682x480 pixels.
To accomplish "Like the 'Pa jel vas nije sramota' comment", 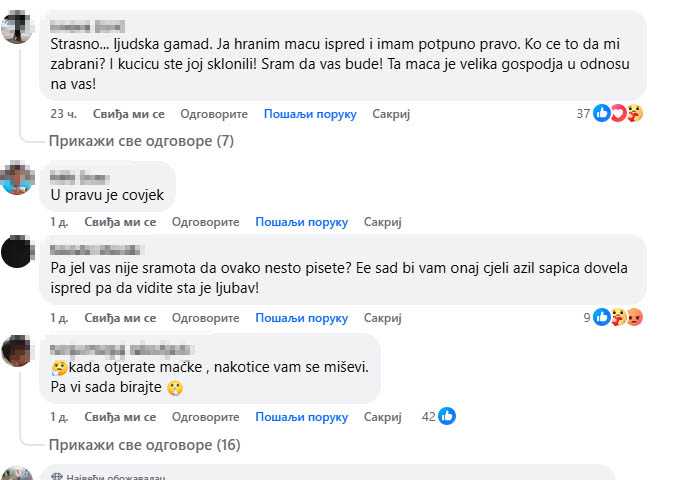I will [x=120, y=318].
